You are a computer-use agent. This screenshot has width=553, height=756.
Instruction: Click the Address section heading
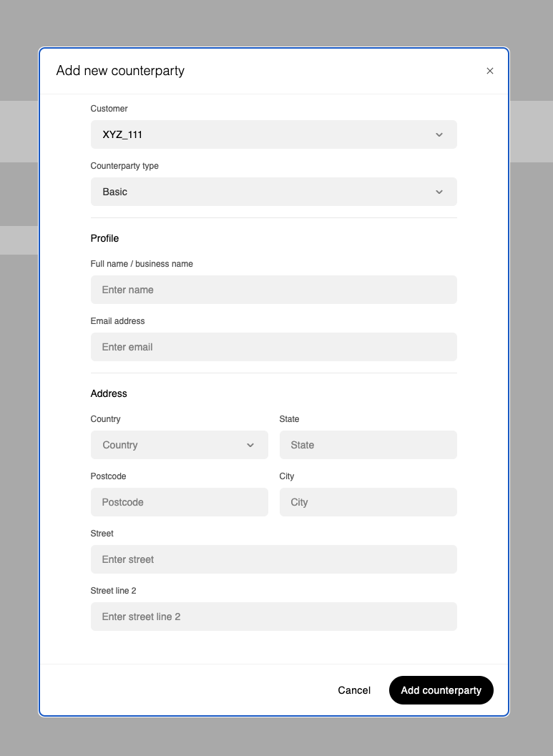[x=109, y=393]
